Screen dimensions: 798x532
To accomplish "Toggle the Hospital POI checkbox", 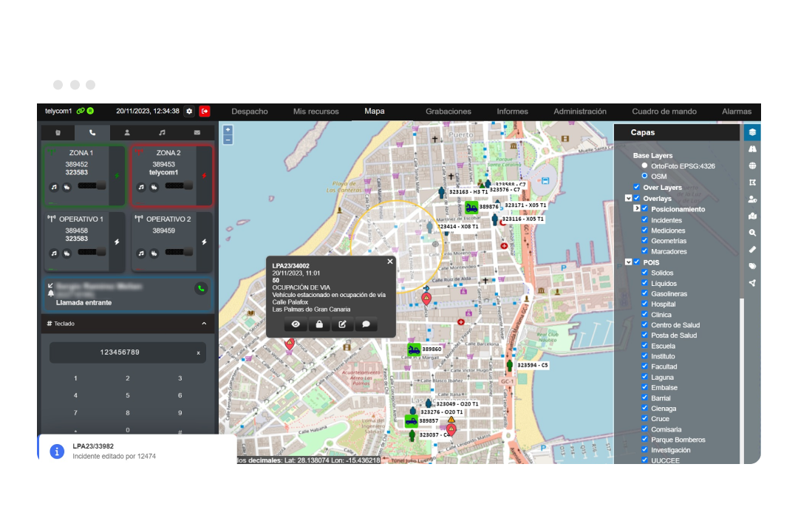I will [x=644, y=304].
